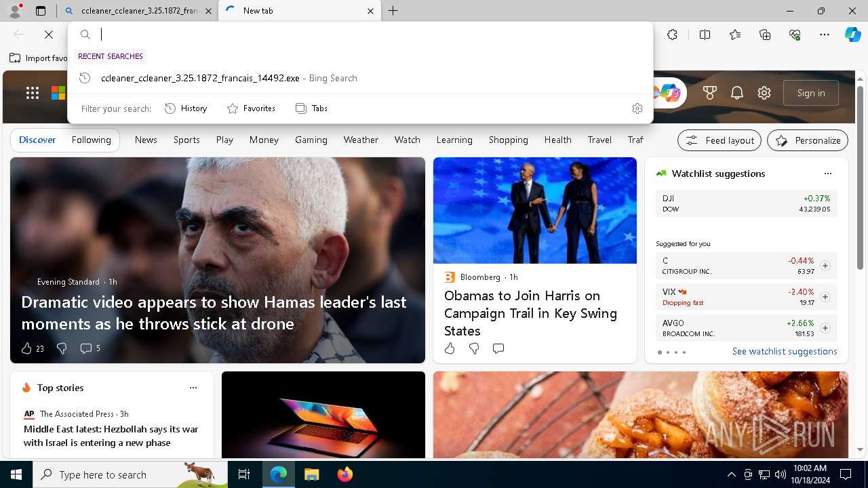Open the News category
The height and width of the screenshot is (488, 868).
pyautogui.click(x=146, y=140)
